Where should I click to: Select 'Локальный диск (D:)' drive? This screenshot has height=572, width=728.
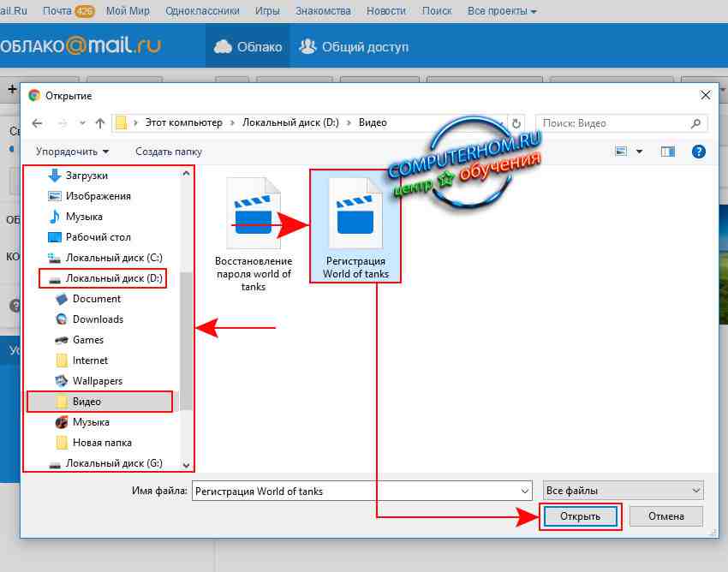pyautogui.click(x=114, y=278)
